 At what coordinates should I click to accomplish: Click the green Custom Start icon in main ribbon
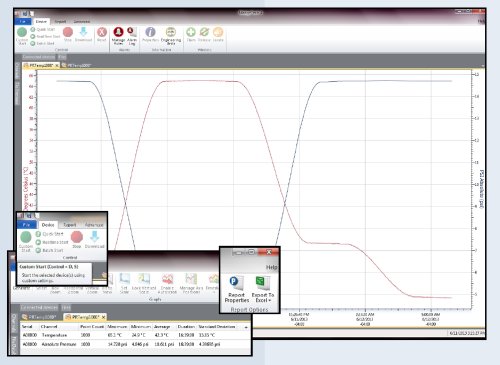coord(22,32)
